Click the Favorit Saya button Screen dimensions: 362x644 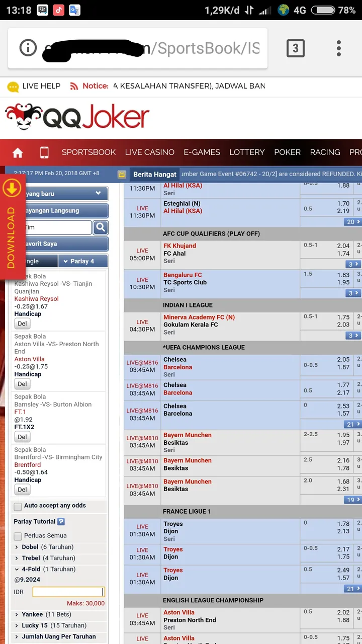coord(63,244)
